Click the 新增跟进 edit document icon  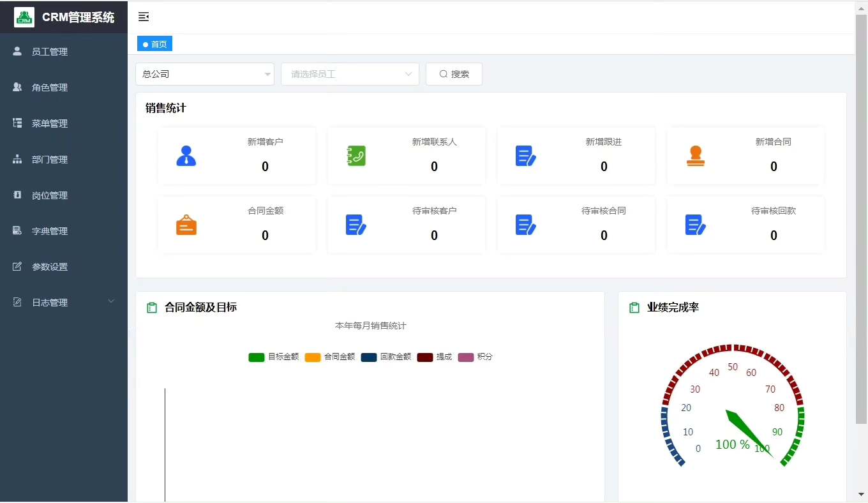coord(525,156)
